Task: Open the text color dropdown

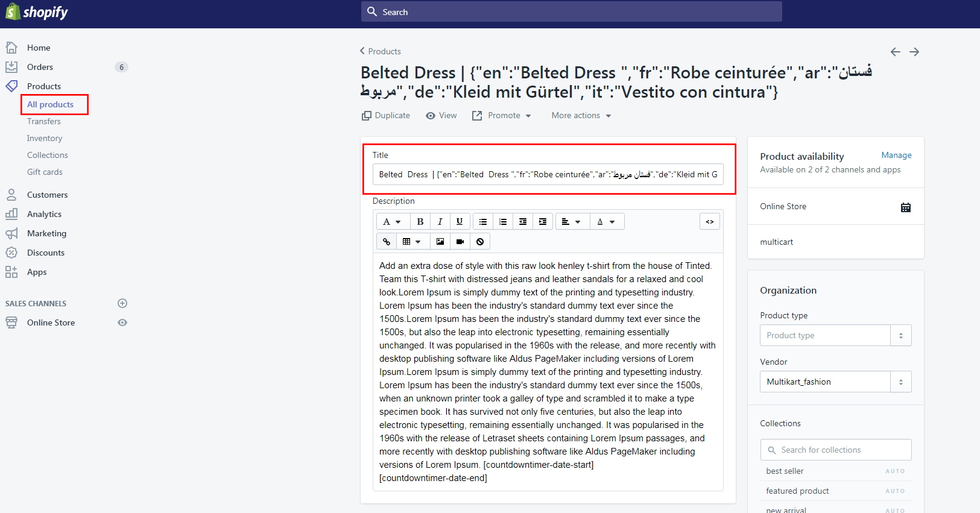Action: coord(607,222)
